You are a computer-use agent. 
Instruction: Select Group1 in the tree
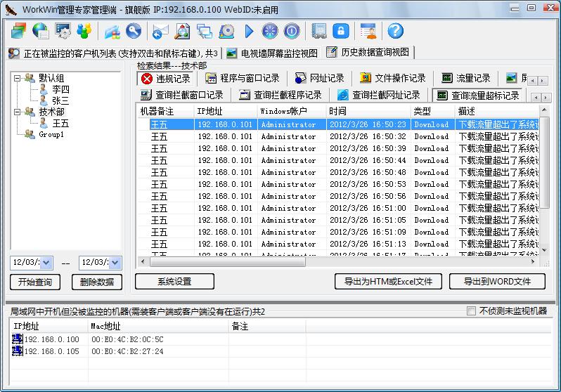51,135
